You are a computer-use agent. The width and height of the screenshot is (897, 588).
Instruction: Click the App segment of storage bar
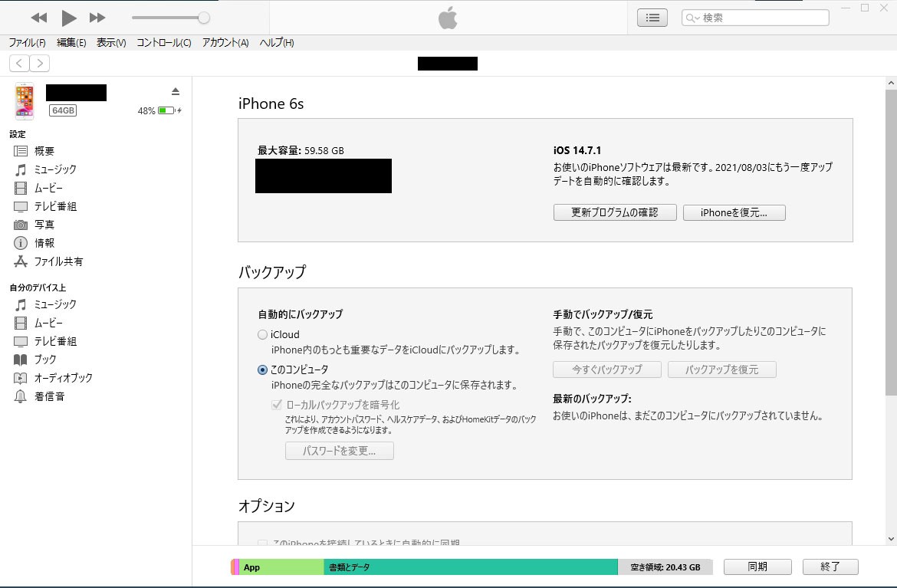coord(281,567)
